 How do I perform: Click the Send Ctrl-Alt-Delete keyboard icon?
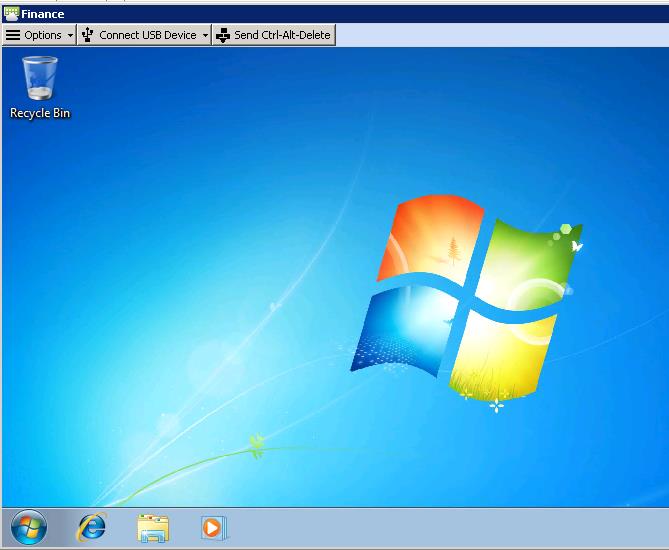click(222, 35)
